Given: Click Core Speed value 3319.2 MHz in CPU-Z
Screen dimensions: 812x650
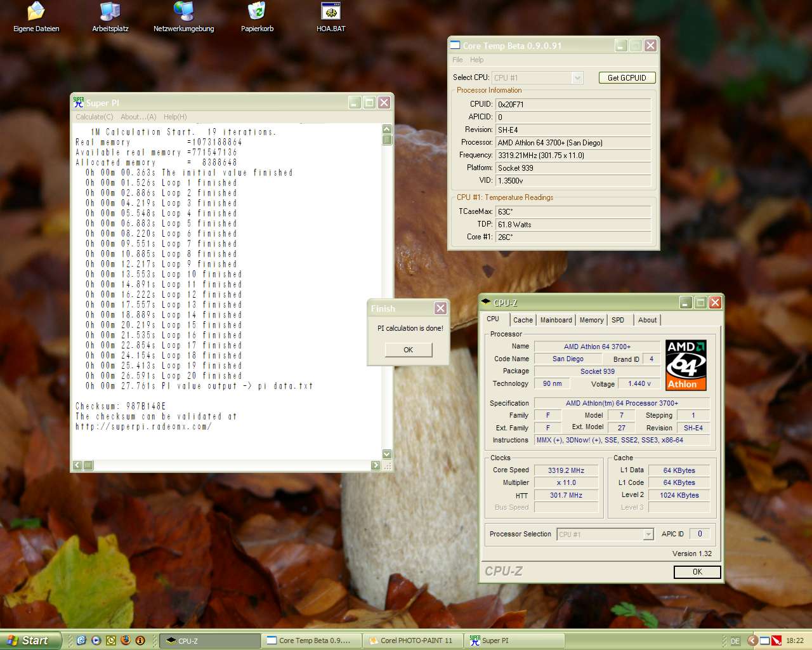Looking at the screenshot, I should [x=566, y=470].
